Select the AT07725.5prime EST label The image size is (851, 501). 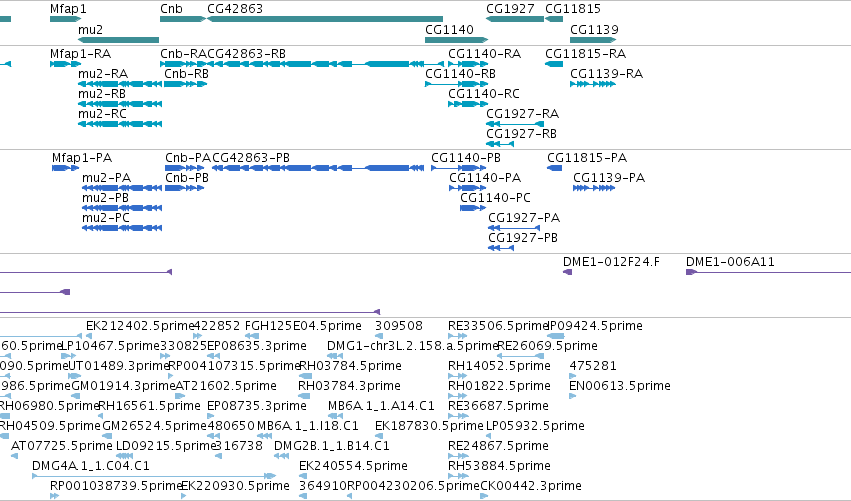[x=61, y=446]
